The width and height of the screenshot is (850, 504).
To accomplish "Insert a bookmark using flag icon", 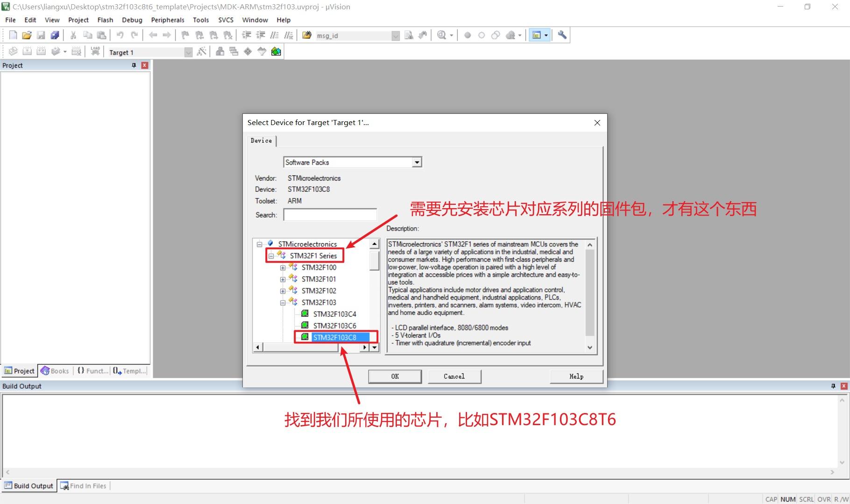I will [x=185, y=35].
